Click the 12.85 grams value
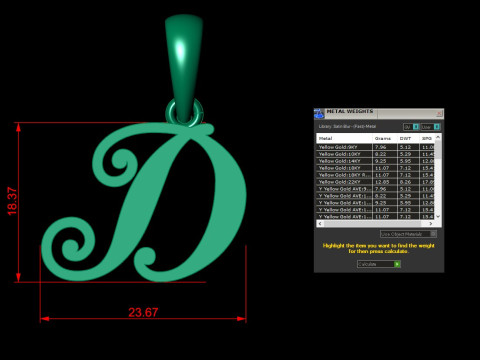Screen dimensions: 480x360 pos(382,182)
